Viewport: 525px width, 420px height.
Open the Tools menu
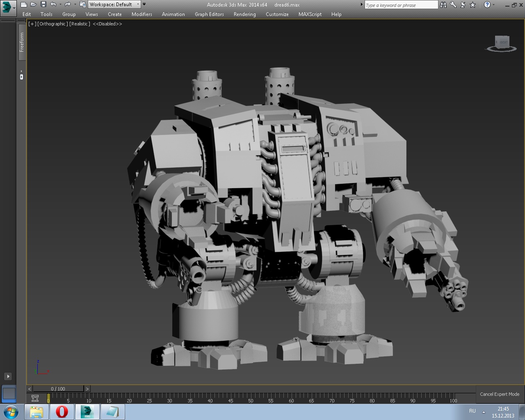pos(46,14)
